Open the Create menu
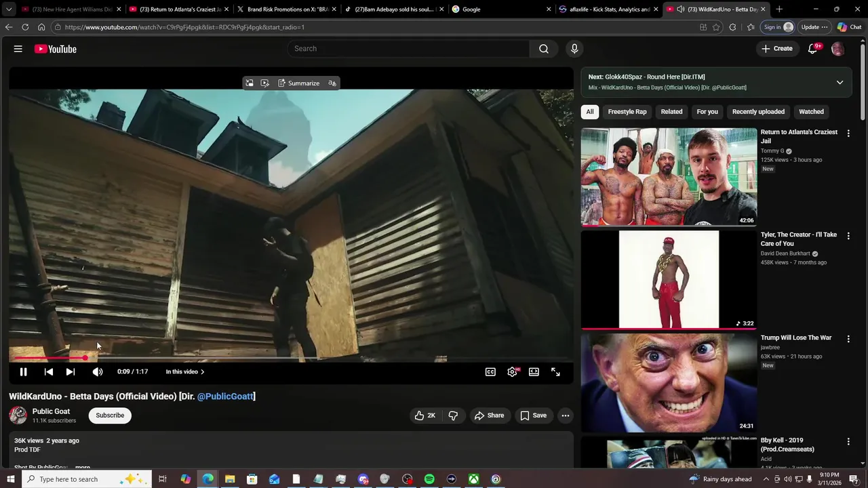Image resolution: width=868 pixels, height=488 pixels. 777,49
